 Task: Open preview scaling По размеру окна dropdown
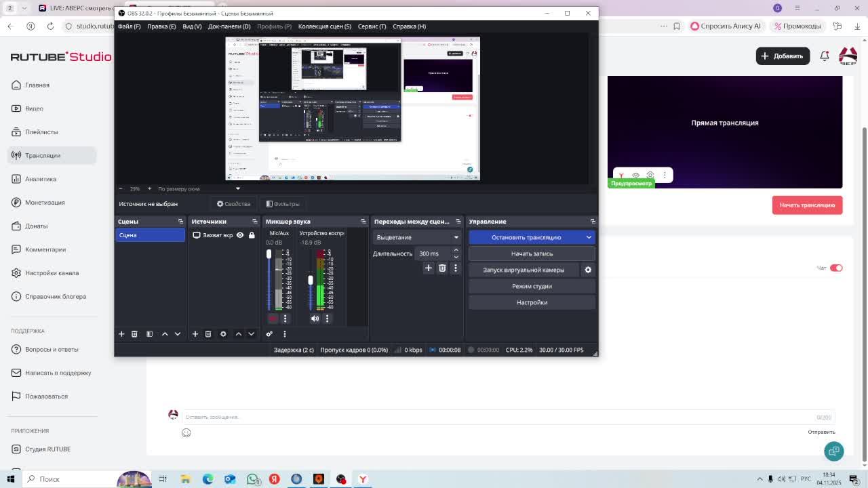199,188
